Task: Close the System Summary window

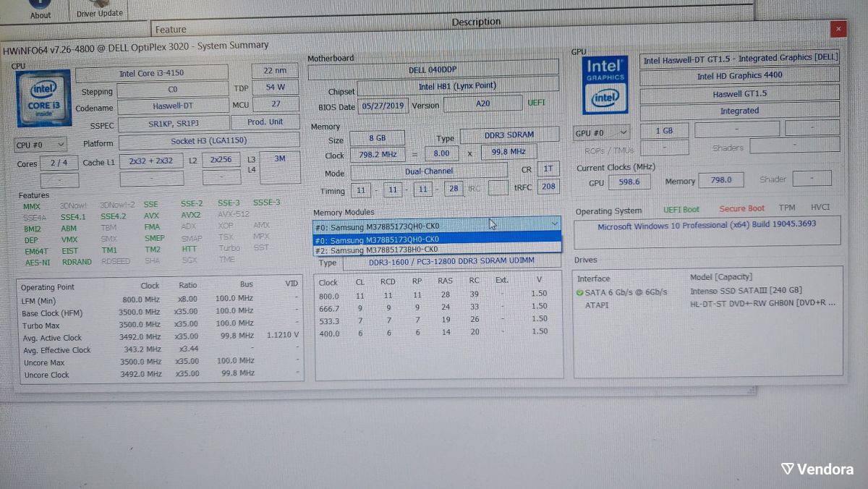Action: click(838, 29)
